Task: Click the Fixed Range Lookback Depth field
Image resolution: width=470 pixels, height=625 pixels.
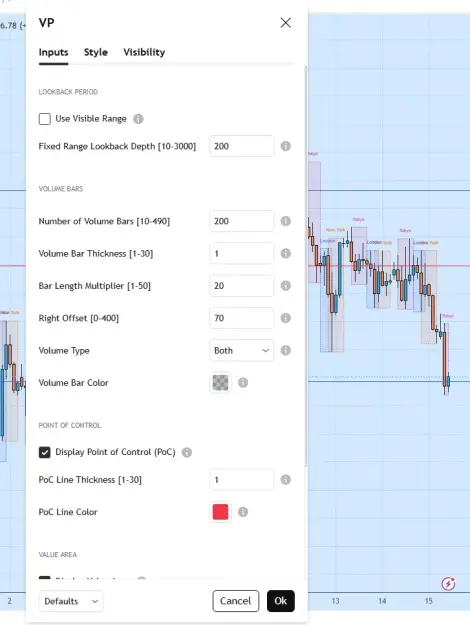Action: point(242,146)
